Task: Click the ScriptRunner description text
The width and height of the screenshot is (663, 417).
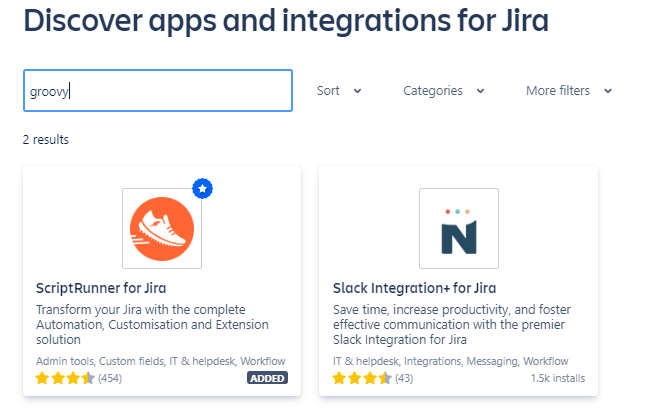Action: 152,324
